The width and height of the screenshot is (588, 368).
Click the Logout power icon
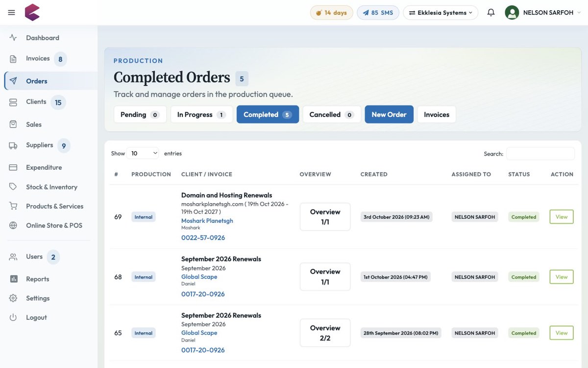[x=13, y=317]
